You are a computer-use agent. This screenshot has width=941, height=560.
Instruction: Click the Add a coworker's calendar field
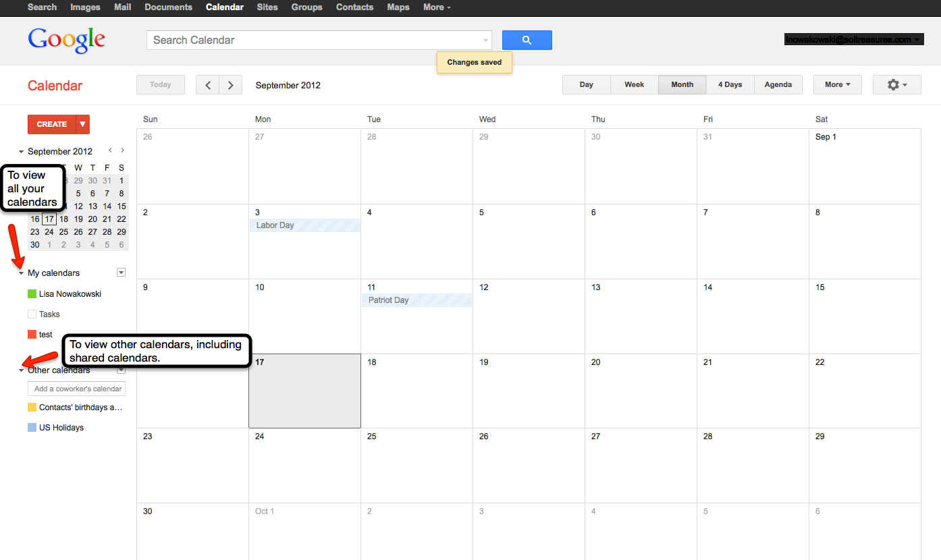[x=77, y=389]
